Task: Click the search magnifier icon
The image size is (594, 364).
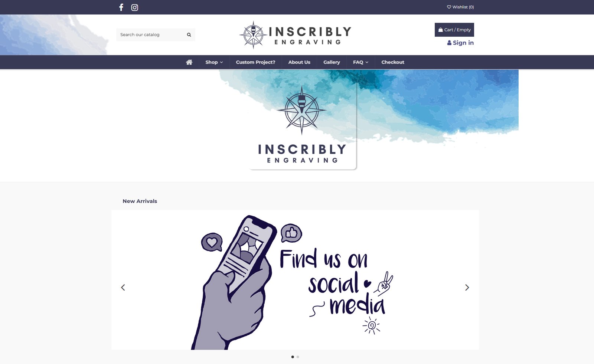Action: 189,35
